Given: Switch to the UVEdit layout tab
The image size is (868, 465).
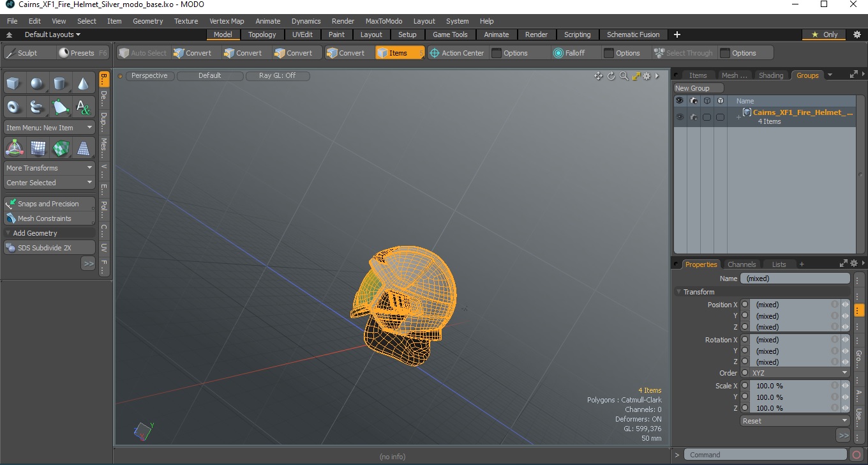Looking at the screenshot, I should tap(303, 34).
